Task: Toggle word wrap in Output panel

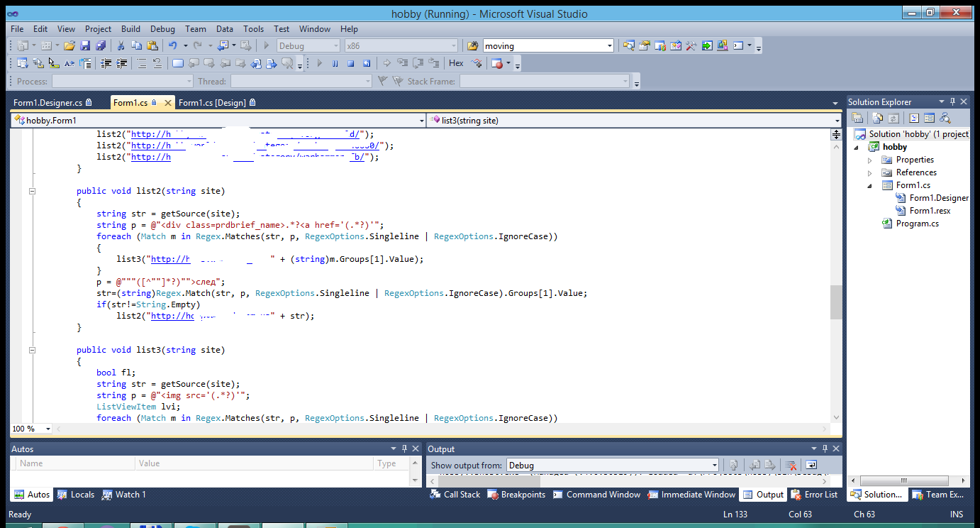Action: (811, 466)
